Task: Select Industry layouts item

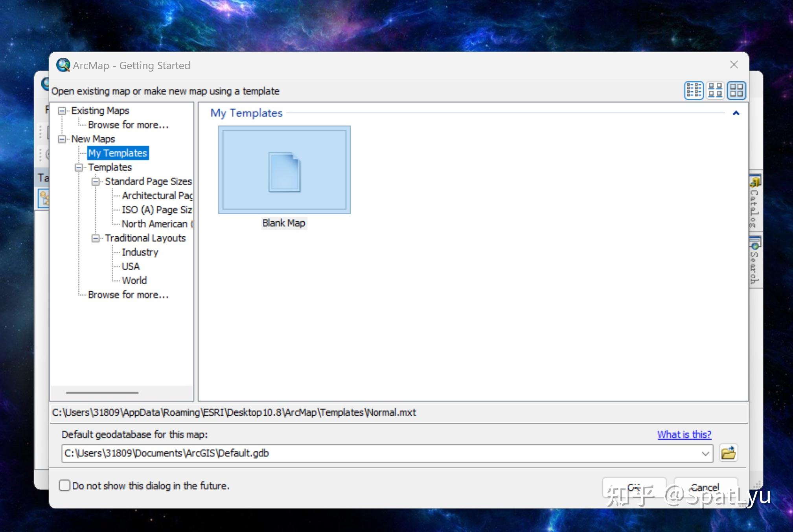Action: tap(140, 252)
